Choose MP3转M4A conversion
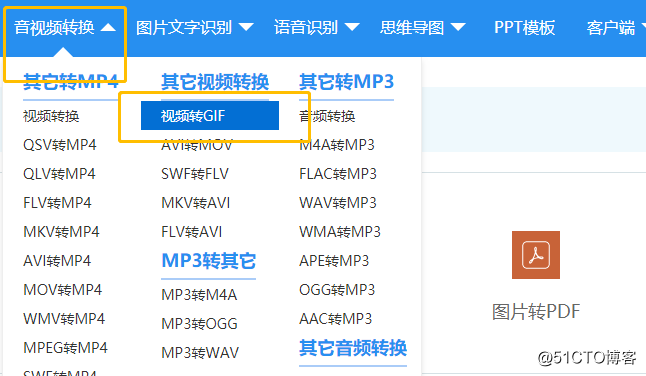Image resolution: width=646 pixels, height=376 pixels. [199, 295]
